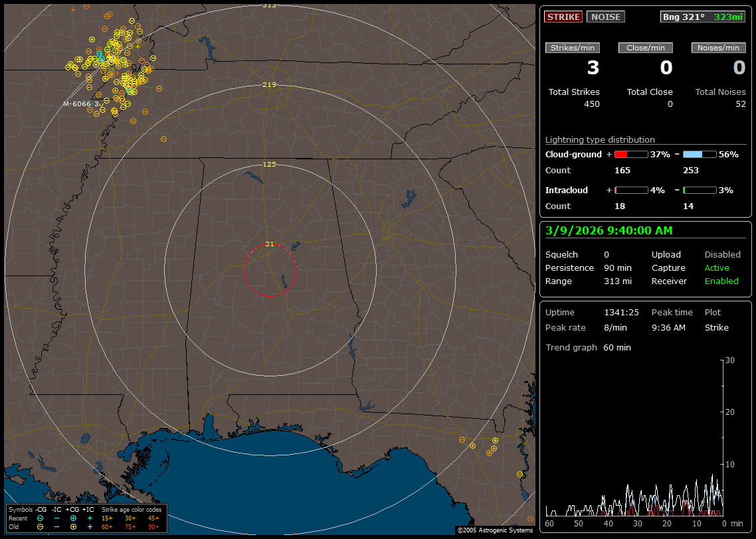Click the positive intracloud pink bar
This screenshot has width=756, height=539.
[x=630, y=190]
